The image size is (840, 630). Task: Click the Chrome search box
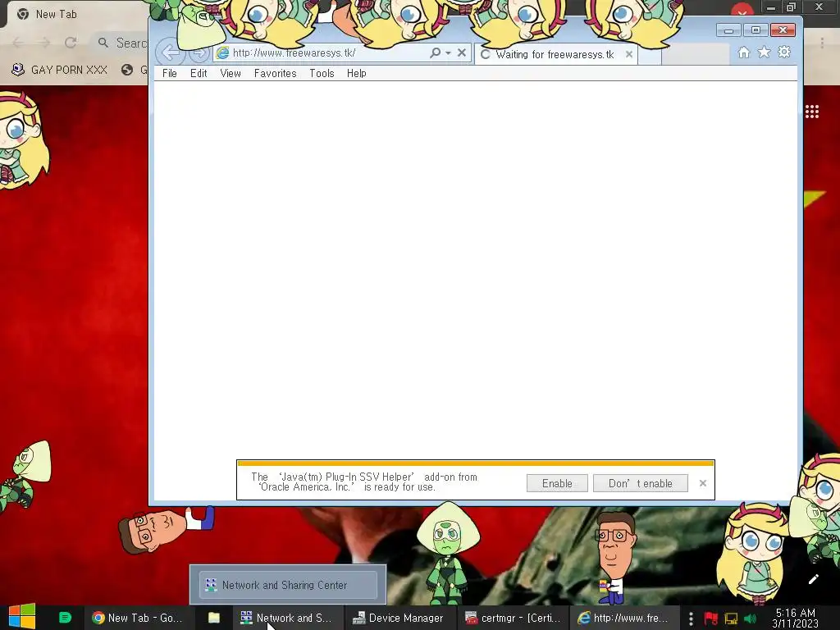point(121,43)
